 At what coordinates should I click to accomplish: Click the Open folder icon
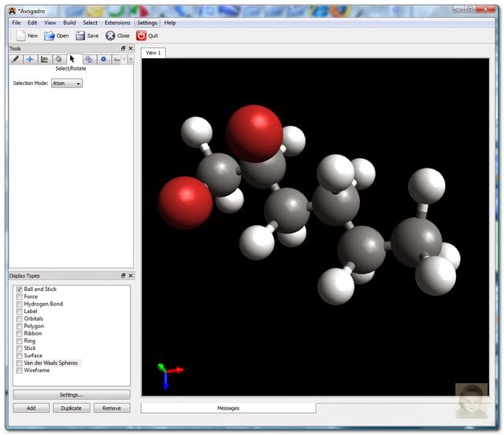49,35
